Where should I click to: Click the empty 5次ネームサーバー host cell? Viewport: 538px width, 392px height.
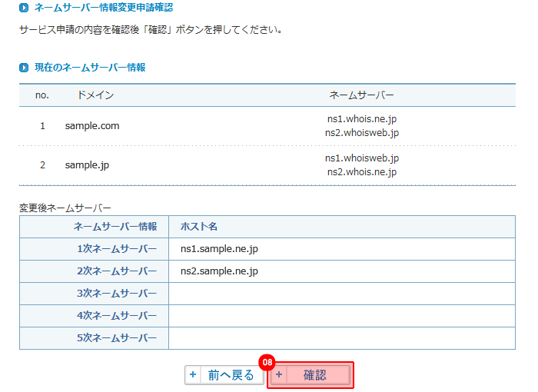(x=341, y=338)
